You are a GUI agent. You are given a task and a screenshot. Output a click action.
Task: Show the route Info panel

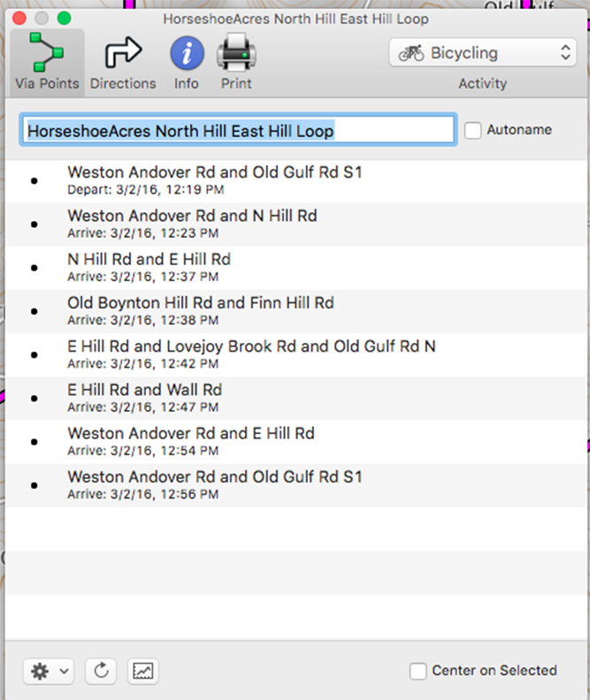click(187, 55)
